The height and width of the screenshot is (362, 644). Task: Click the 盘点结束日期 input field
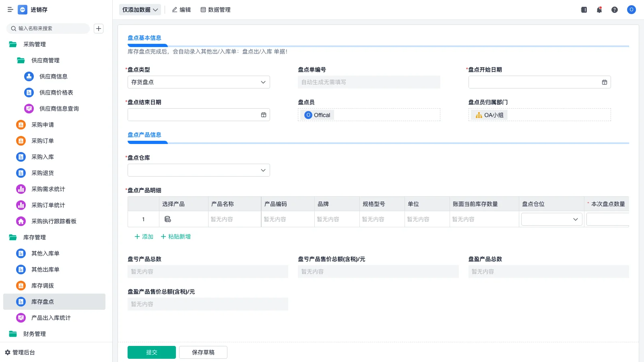199,115
